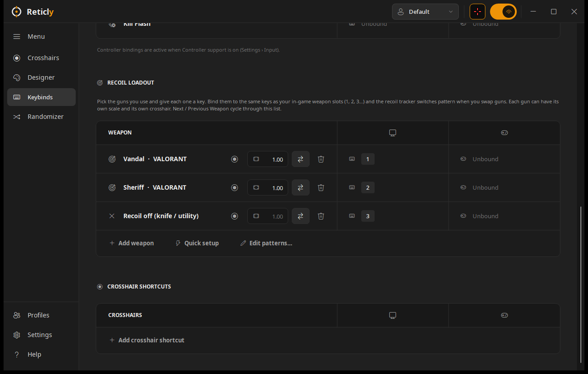Click Edit patterns button
The height and width of the screenshot is (374, 588).
click(x=266, y=243)
